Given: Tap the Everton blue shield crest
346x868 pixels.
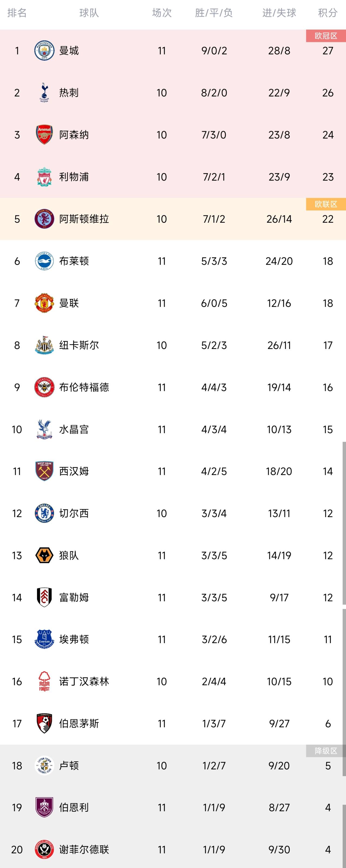Looking at the screenshot, I should click(x=44, y=639).
